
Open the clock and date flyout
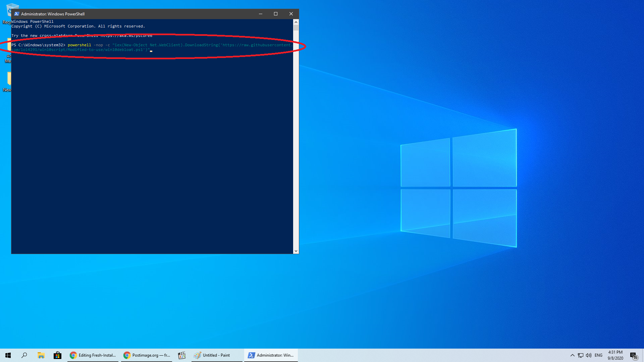[615, 355]
